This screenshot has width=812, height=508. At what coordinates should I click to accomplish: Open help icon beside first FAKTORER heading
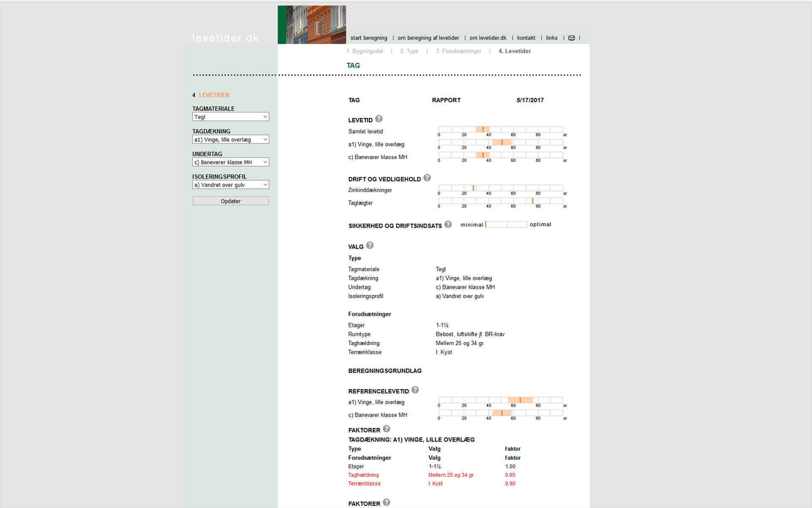click(387, 429)
